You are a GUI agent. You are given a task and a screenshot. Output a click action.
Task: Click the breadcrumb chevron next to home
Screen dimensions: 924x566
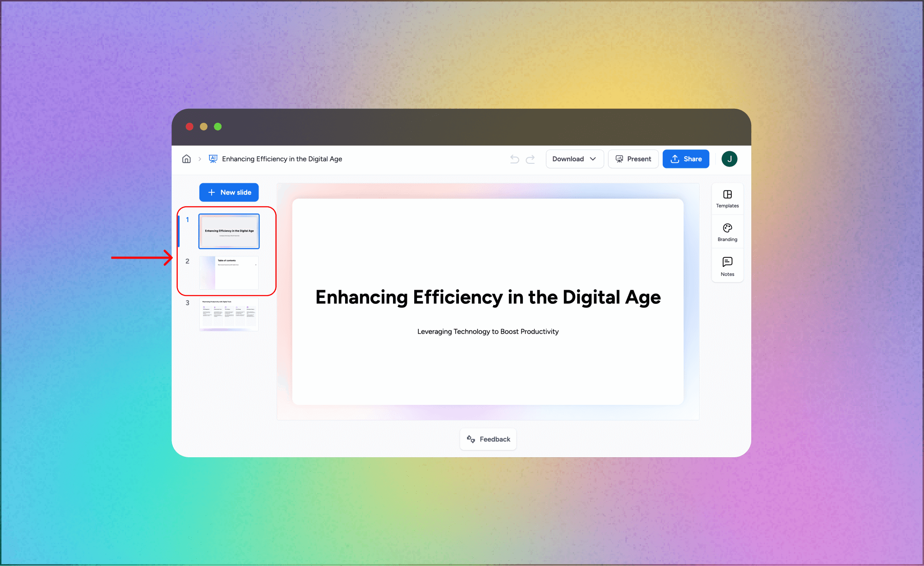pos(199,159)
